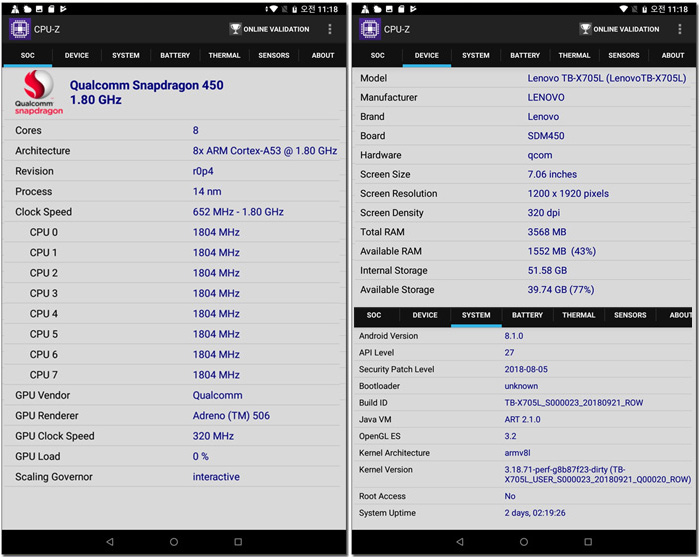Open ABOUT tab on right top tab bar
The width and height of the screenshot is (700, 560).
[673, 55]
